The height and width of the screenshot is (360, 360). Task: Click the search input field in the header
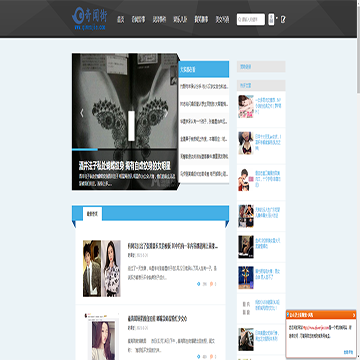[x=251, y=19]
